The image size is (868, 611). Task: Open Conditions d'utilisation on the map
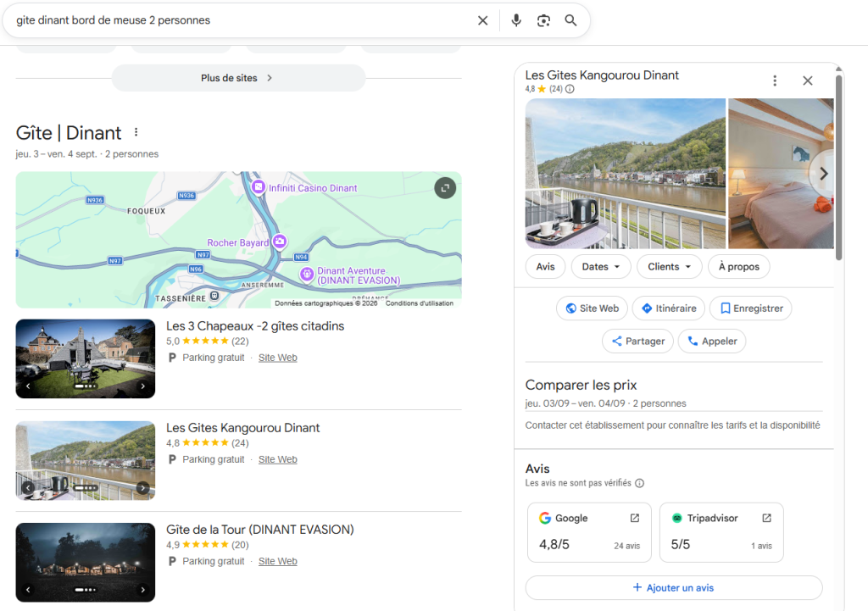[419, 303]
